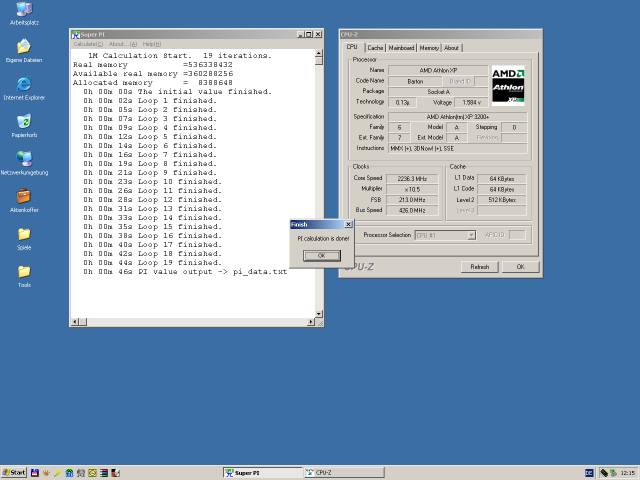The width and height of the screenshot is (640, 480).
Task: Click the Name field AMD Athlon XP
Action: point(438,71)
